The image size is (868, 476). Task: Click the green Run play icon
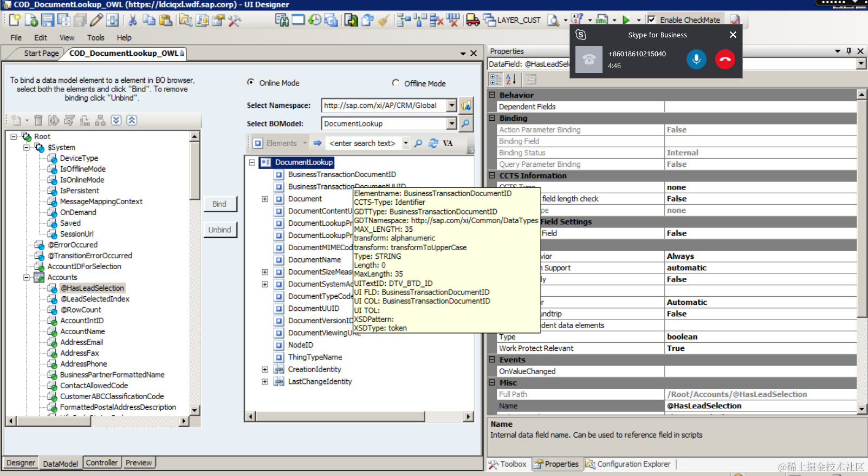tap(626, 20)
